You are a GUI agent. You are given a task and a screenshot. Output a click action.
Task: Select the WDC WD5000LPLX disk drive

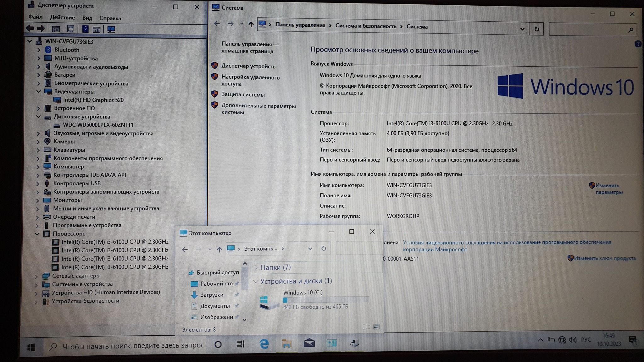(98, 125)
